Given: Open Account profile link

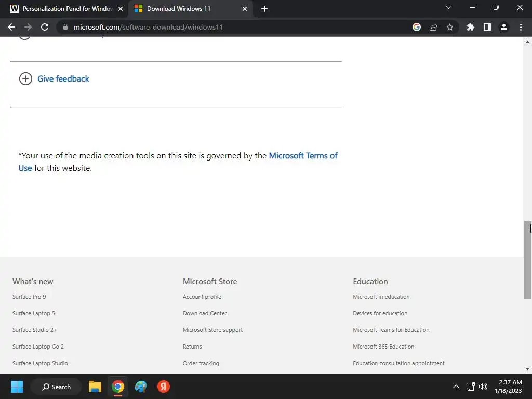Looking at the screenshot, I should [202, 297].
